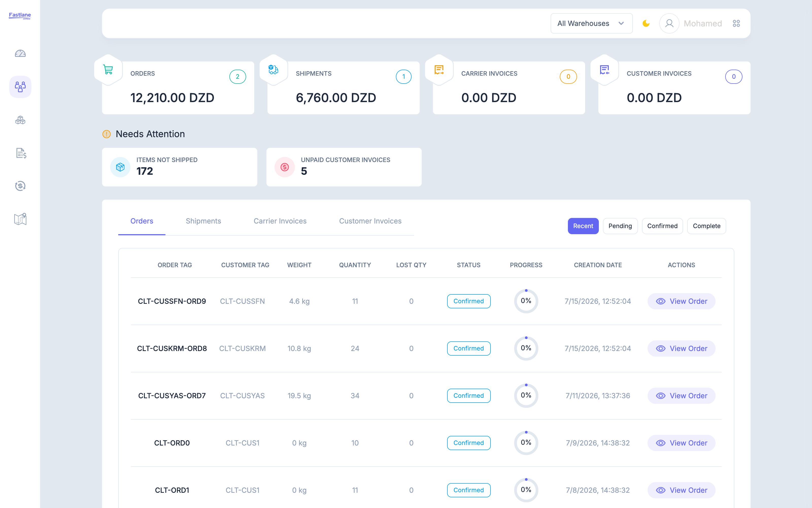This screenshot has height=508, width=812.
Task: Click the STATUS column header
Action: [469, 265]
